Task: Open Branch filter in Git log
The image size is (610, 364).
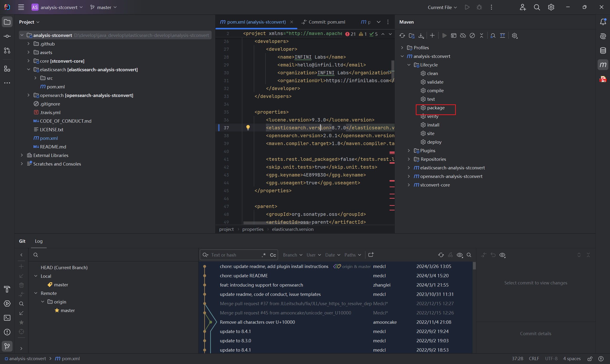Action: [293, 255]
